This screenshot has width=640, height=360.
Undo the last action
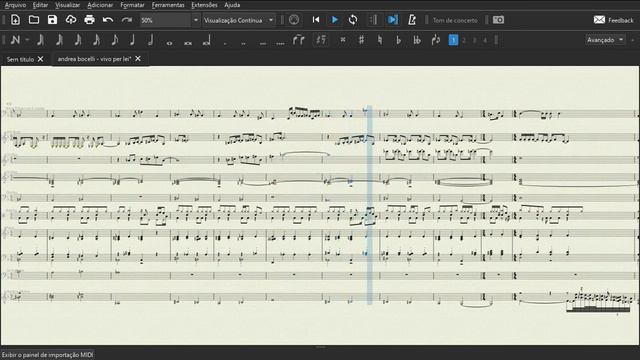[x=108, y=20]
